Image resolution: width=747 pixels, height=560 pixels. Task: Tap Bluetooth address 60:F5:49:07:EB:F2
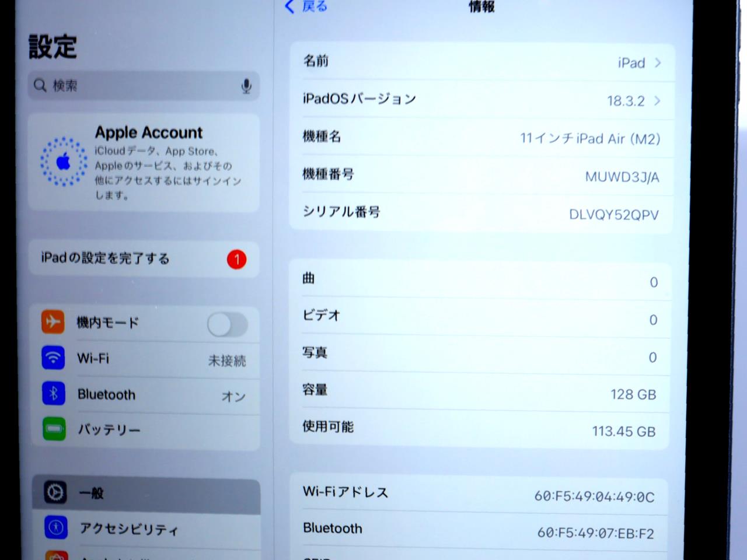click(595, 533)
